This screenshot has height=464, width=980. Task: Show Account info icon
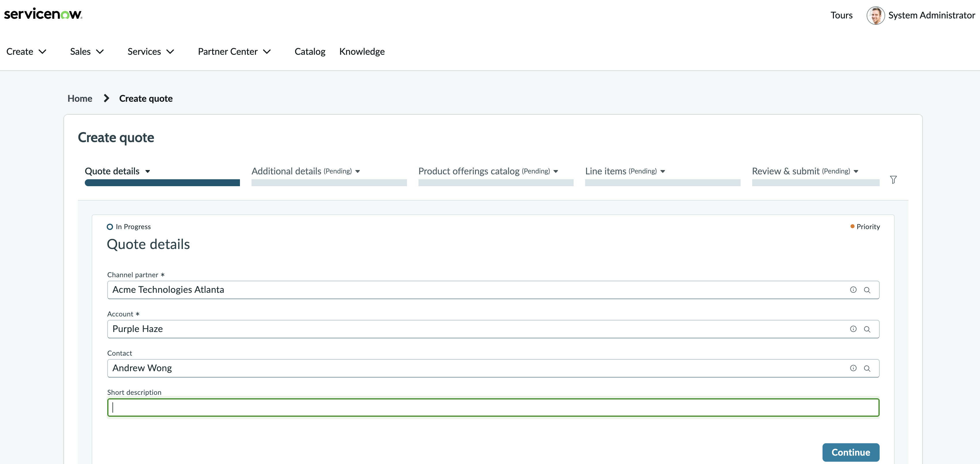coord(853,329)
